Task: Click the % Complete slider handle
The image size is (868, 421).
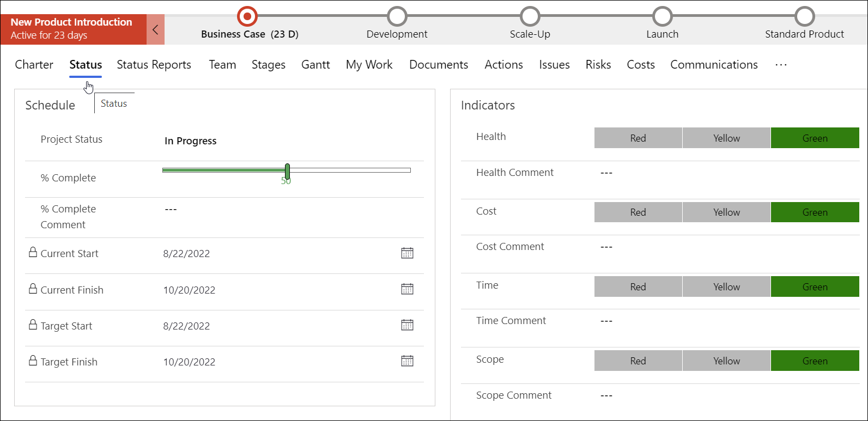Action: pos(287,171)
